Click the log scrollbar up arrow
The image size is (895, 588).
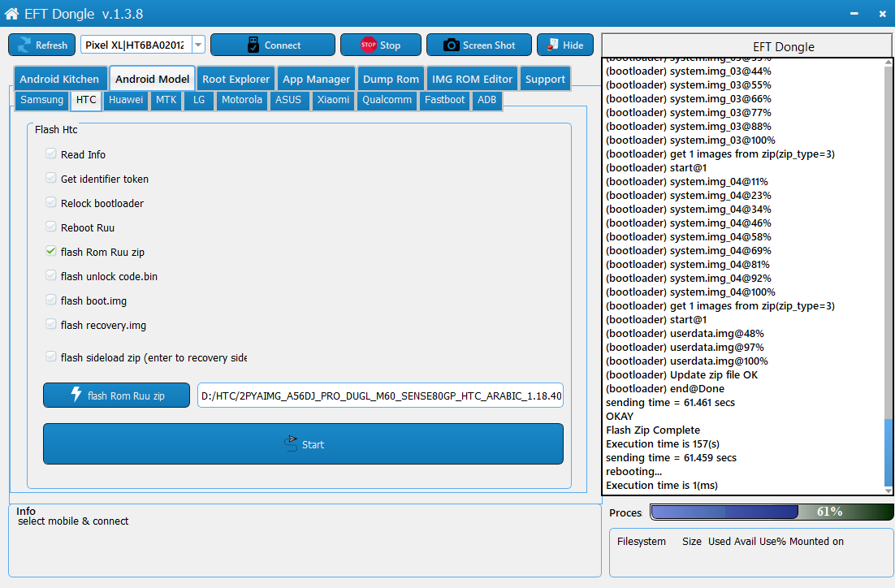[889, 62]
